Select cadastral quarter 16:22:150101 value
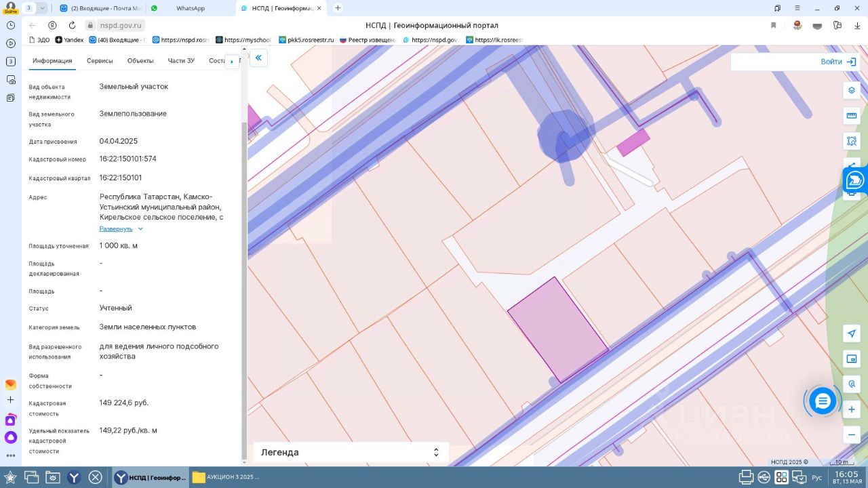 121,178
